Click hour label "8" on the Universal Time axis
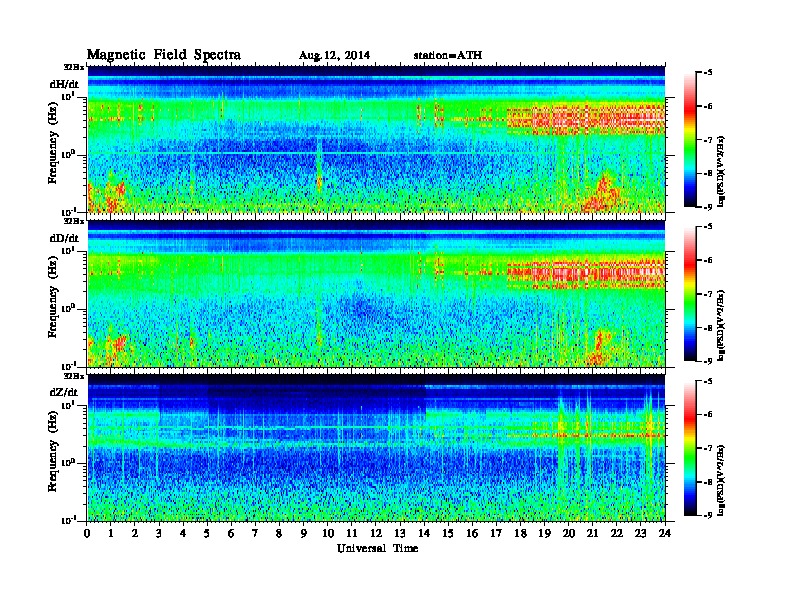The image size is (792, 612). pyautogui.click(x=280, y=534)
